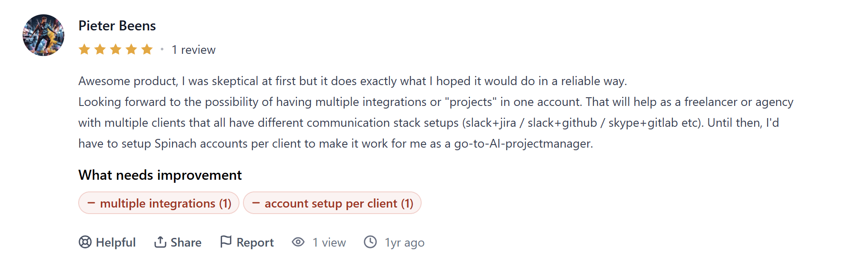The width and height of the screenshot is (868, 267).
Task: Click the Share upload arrow icon
Action: coord(160,242)
